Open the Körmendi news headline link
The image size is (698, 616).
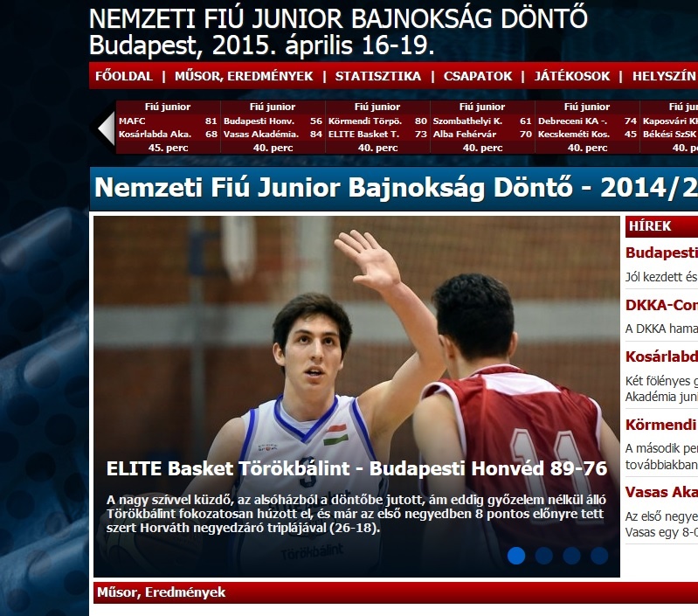pos(661,426)
